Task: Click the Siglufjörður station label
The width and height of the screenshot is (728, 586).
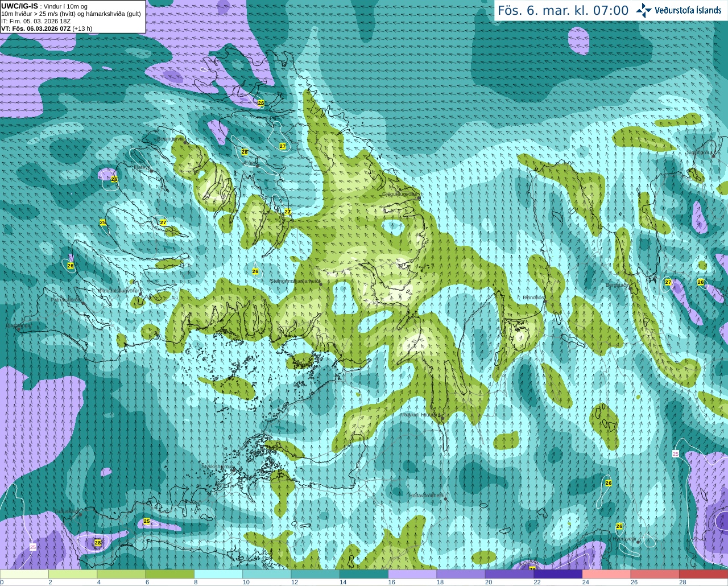Action: [x=700, y=152]
